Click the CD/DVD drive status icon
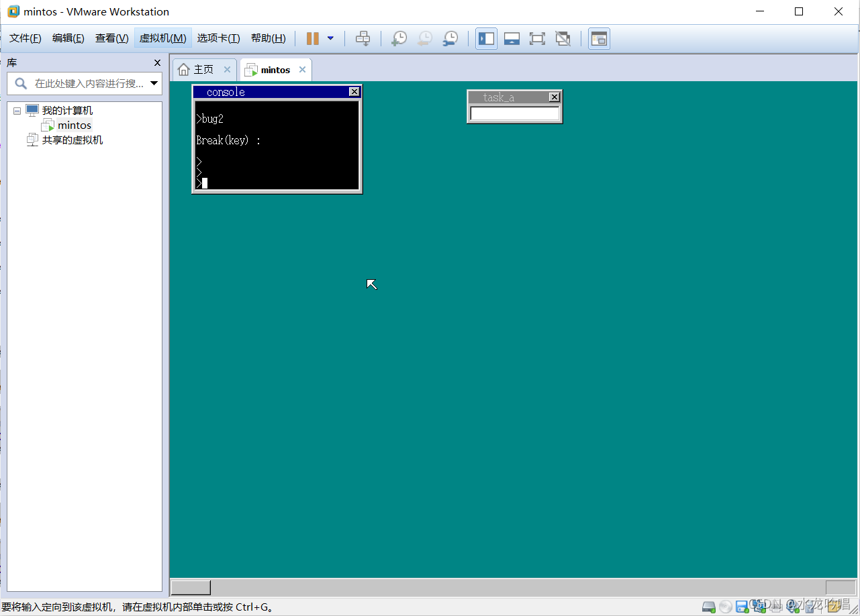 [x=726, y=607]
